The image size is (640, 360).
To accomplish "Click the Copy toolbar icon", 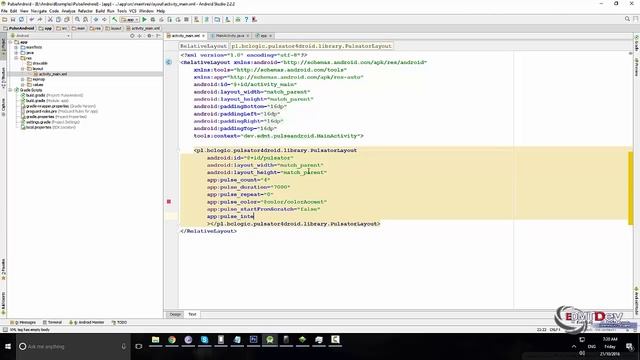I will pyautogui.click(x=58, y=19).
